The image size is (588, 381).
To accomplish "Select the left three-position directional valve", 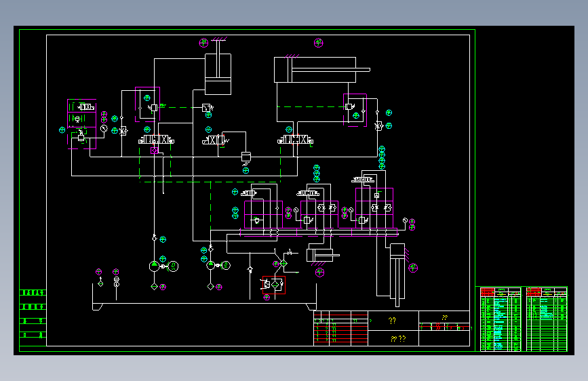I will point(157,140).
